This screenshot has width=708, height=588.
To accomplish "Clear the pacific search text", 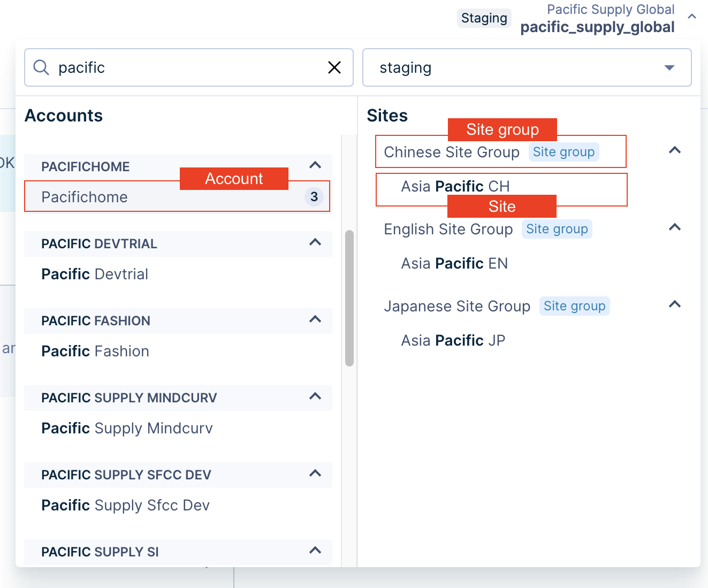I will [334, 67].
